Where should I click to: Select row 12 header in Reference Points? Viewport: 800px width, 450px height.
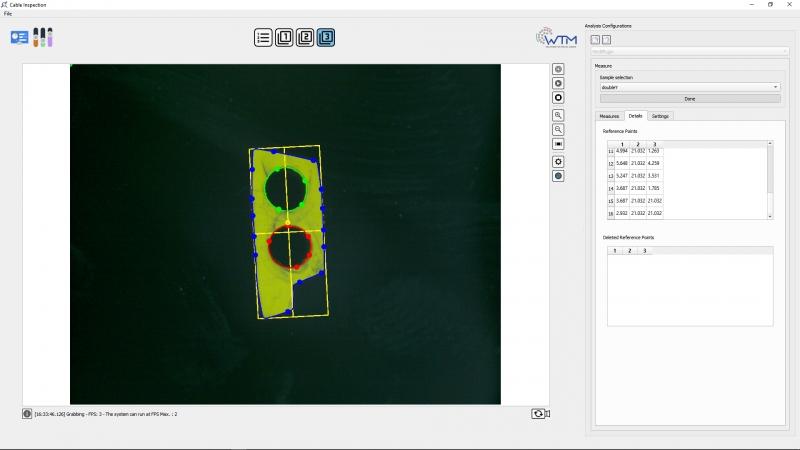(611, 163)
